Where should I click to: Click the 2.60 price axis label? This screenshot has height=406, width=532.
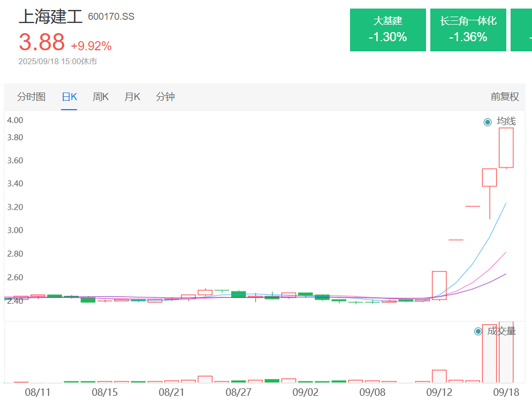16,277
